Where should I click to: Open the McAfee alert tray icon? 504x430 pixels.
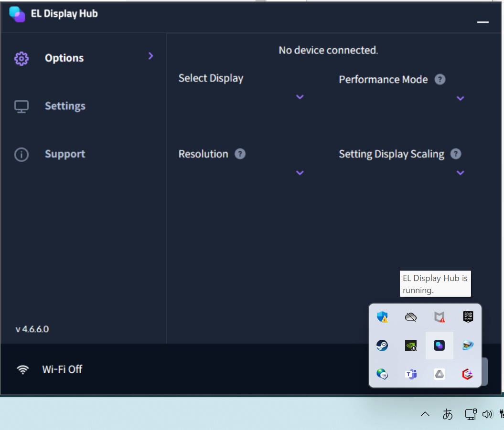pyautogui.click(x=439, y=316)
